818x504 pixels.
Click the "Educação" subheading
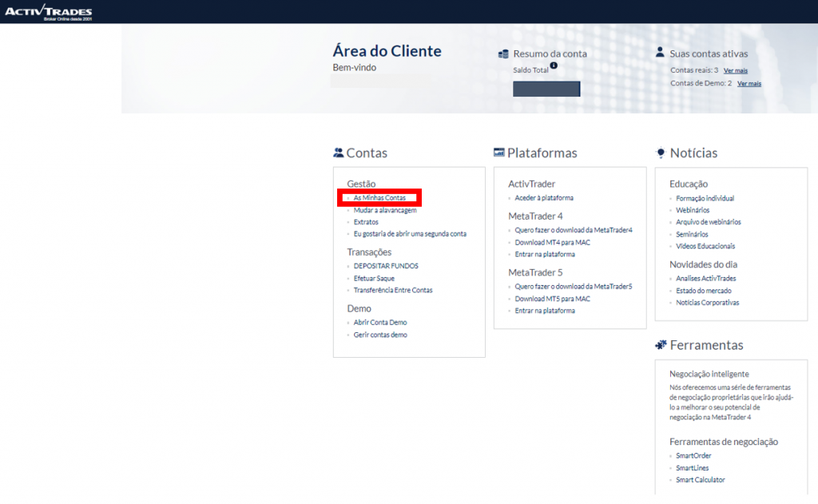tap(689, 184)
